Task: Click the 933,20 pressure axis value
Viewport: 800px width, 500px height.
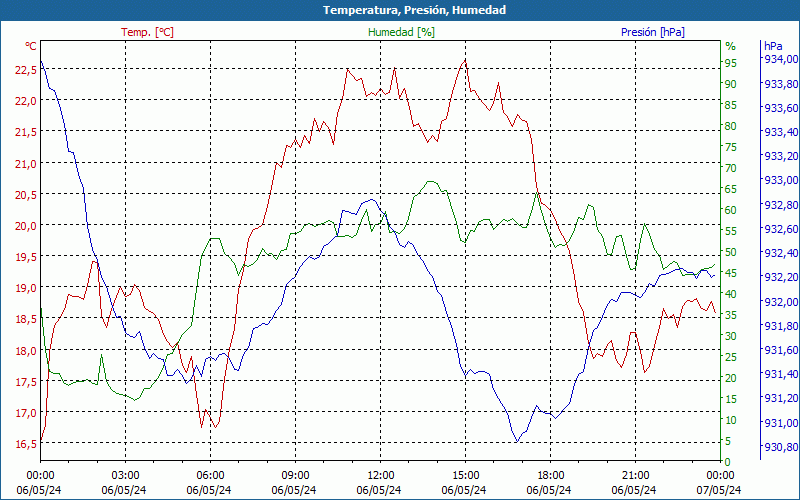Action: pyautogui.click(x=781, y=156)
